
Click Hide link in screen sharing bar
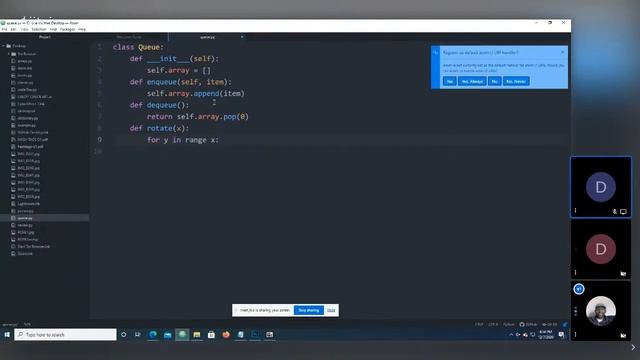point(331,310)
